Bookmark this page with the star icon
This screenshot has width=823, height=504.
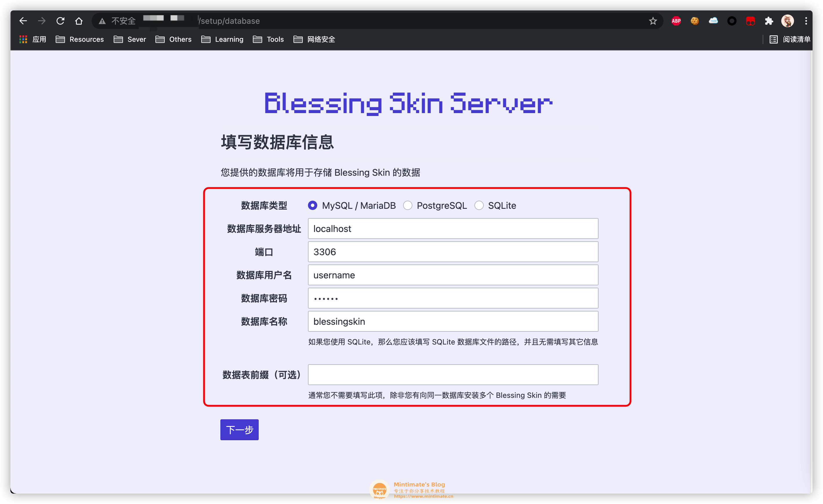(653, 21)
